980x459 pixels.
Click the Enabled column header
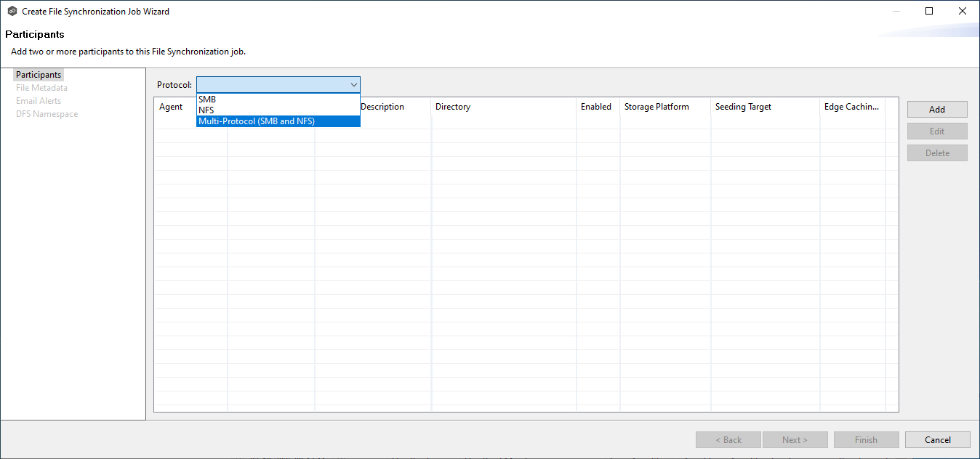pos(595,107)
